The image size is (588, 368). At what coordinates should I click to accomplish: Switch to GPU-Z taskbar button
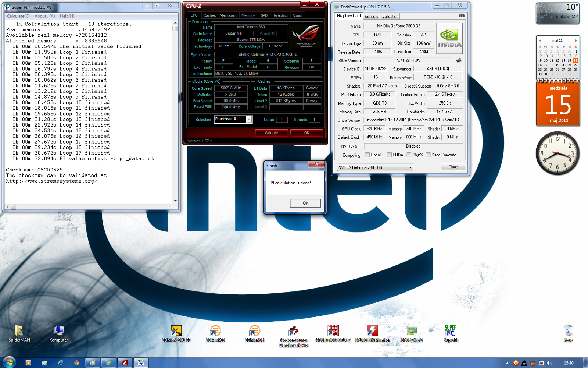109,363
